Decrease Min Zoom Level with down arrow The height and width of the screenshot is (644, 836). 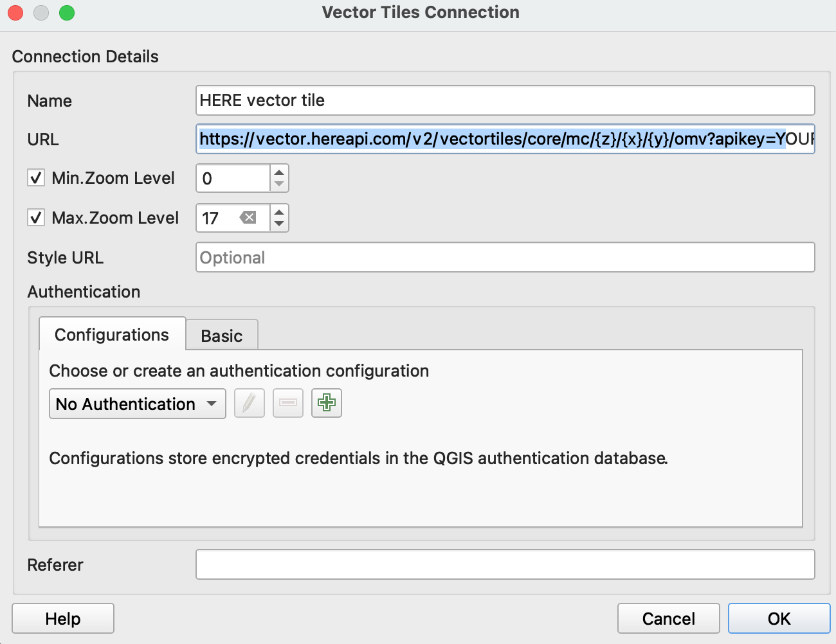pyautogui.click(x=279, y=185)
